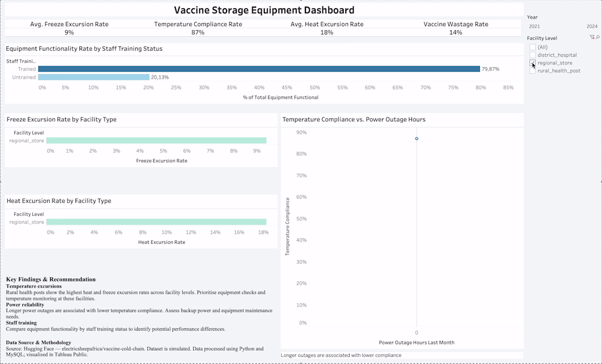This screenshot has width=602, height=364.
Task: Uncheck the regional_store filter checkbox
Action: pos(532,63)
